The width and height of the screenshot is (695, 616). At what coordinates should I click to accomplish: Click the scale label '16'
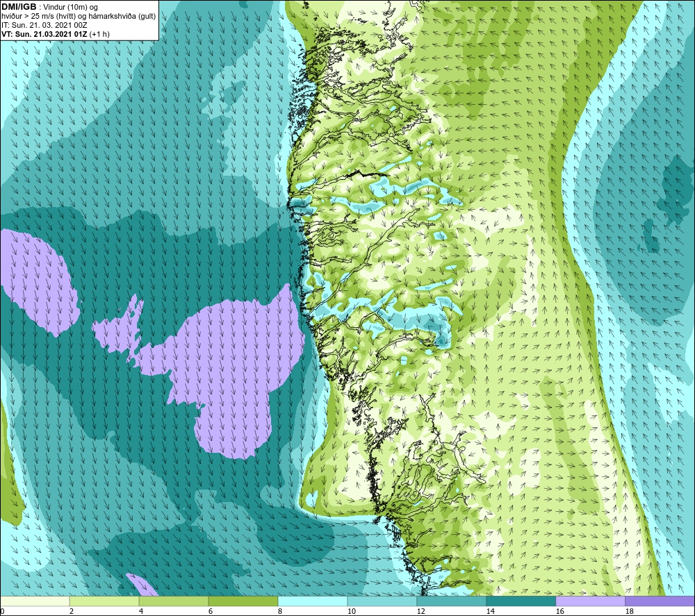point(559,611)
